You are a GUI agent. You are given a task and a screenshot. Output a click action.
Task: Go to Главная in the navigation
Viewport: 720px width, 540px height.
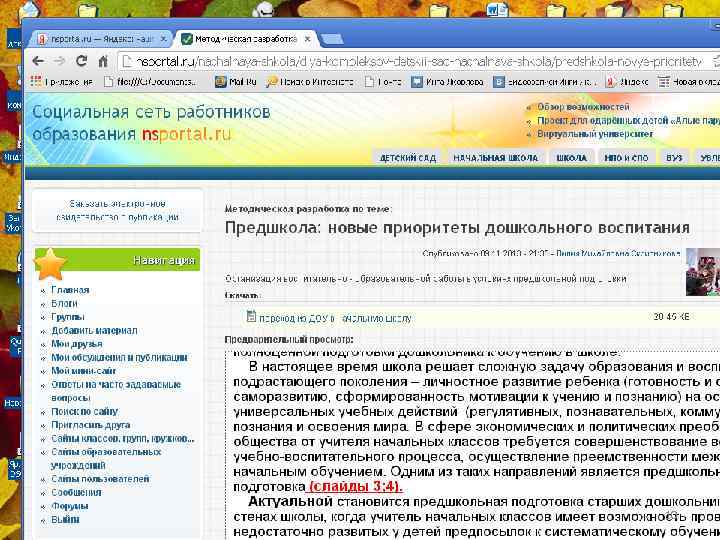tap(70, 290)
